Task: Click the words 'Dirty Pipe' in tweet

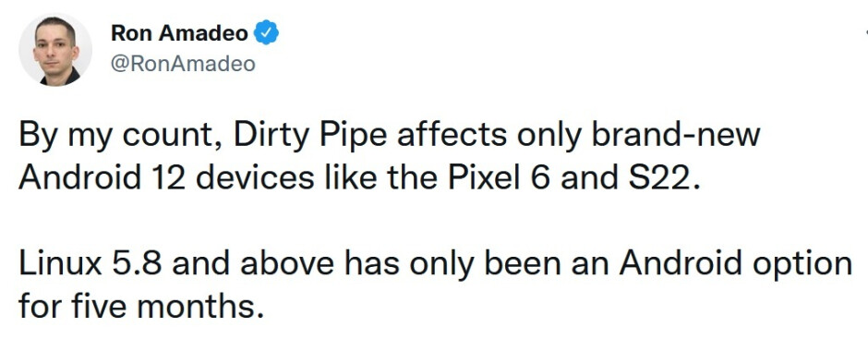Action: pos(310,137)
